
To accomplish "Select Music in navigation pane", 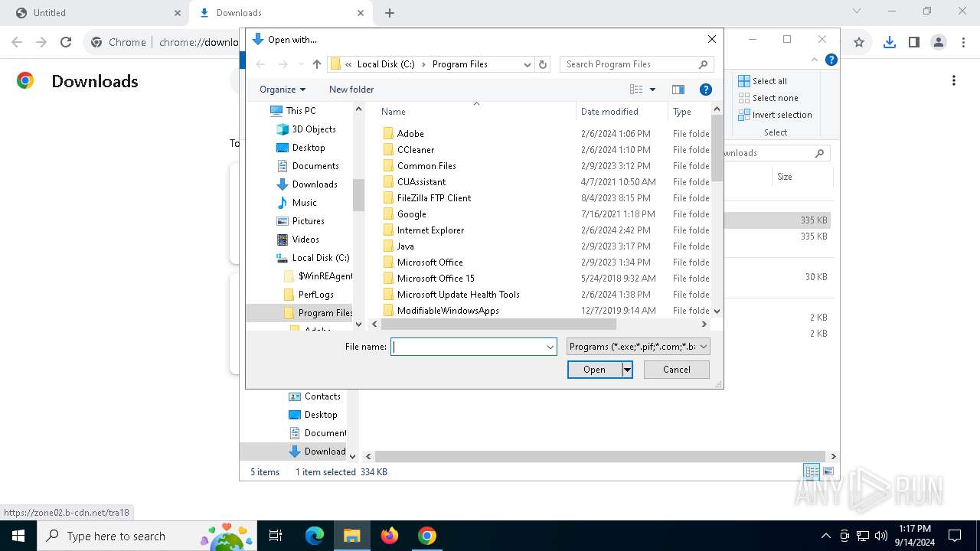I will point(304,203).
